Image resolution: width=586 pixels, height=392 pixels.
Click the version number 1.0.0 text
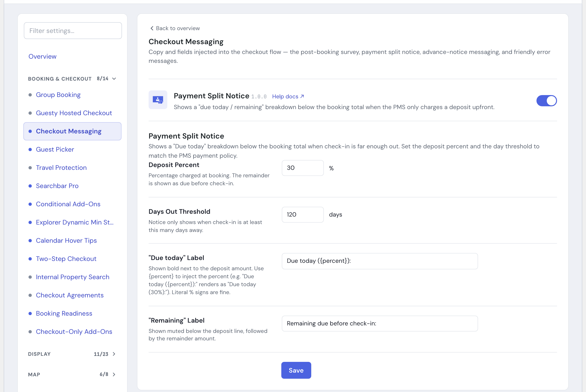(259, 97)
